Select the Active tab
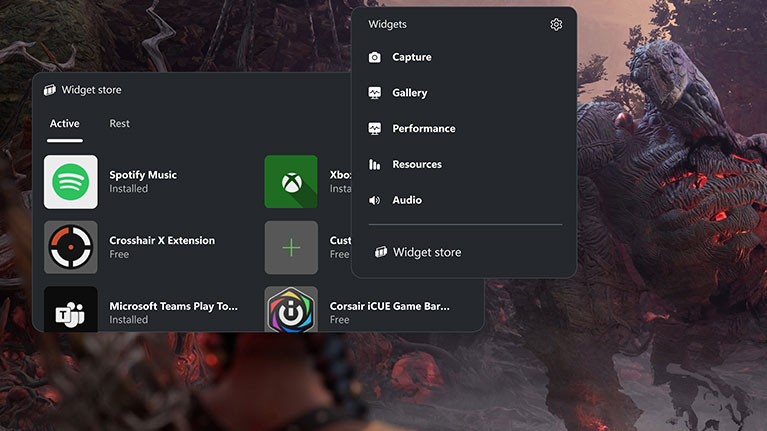The height and width of the screenshot is (431, 767). (x=65, y=124)
